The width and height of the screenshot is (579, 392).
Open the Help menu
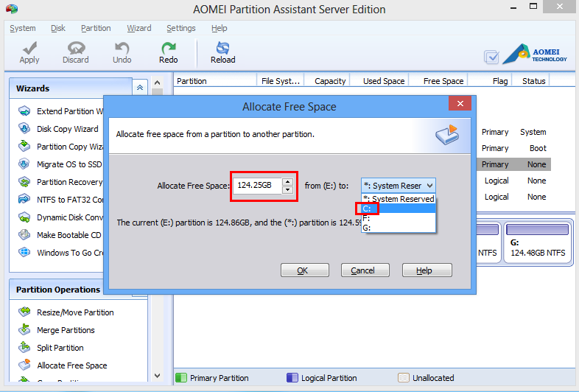[220, 28]
